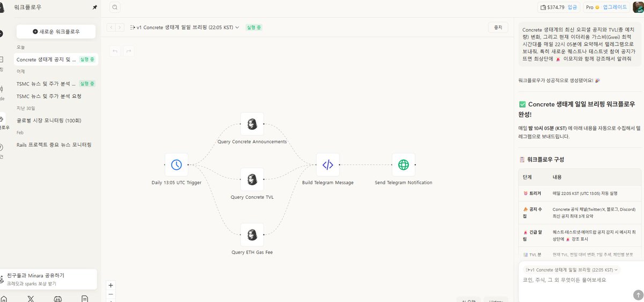This screenshot has width=644, height=302.
Task: Select the Build Telegram Message code node
Action: (328, 165)
